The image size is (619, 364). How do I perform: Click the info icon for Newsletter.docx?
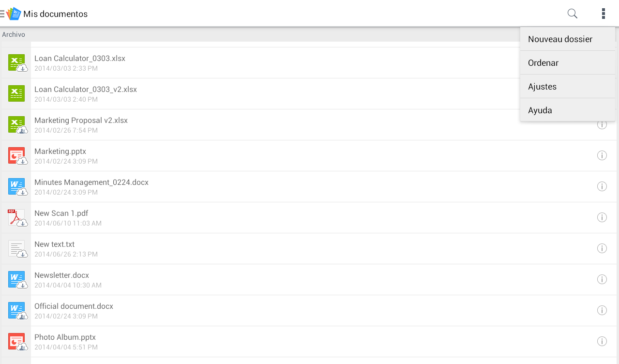(602, 279)
